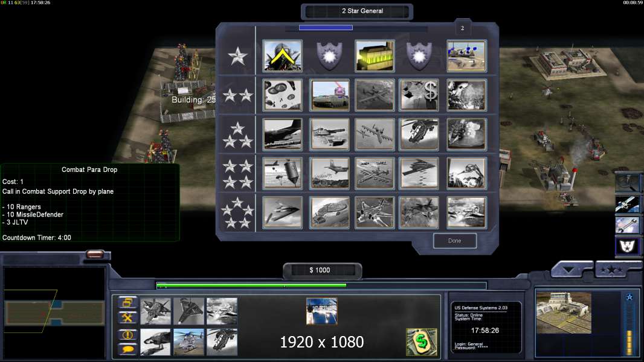The height and width of the screenshot is (362, 644).
Task: Build the bomber aircraft in clouds
Action: point(222,311)
